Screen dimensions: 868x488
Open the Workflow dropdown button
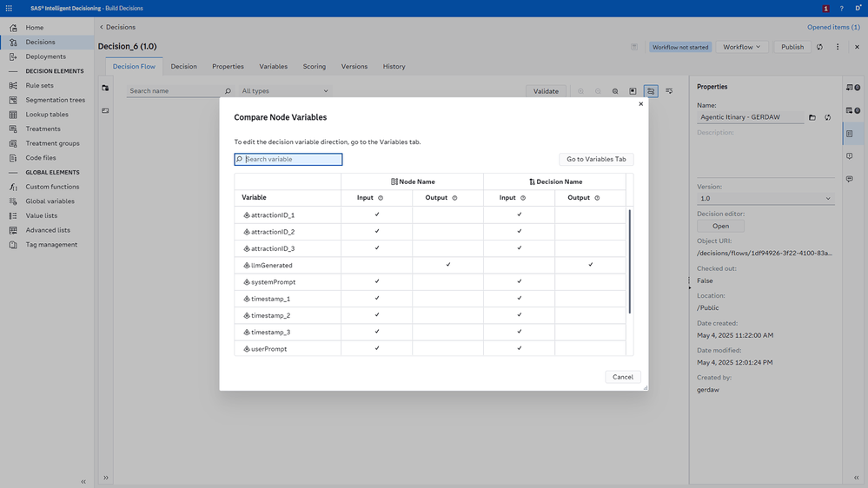pos(741,47)
